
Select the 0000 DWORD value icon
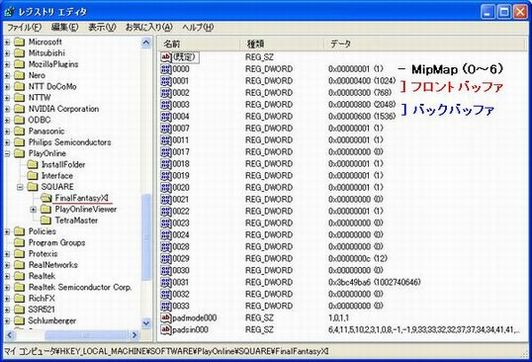coord(166,69)
